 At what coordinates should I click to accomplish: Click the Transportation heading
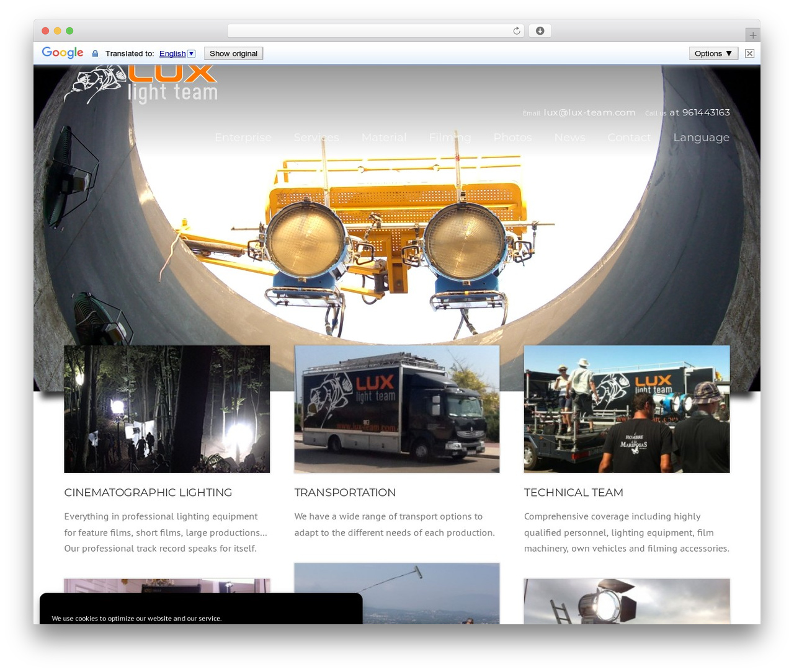[345, 492]
